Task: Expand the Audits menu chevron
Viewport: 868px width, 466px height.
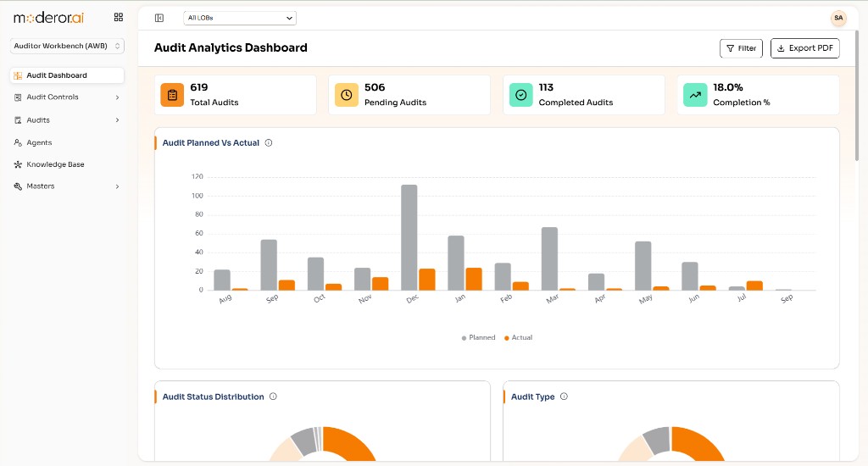Action: click(117, 120)
